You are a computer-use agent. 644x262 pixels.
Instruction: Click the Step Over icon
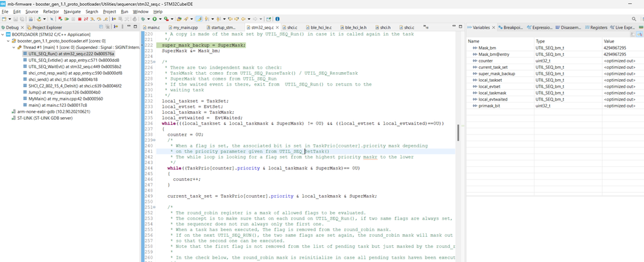(x=99, y=19)
